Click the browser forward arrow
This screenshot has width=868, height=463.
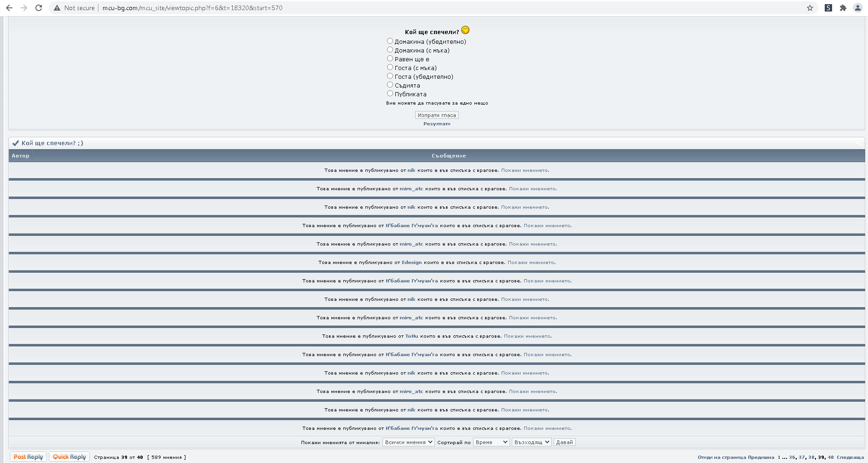click(x=24, y=8)
